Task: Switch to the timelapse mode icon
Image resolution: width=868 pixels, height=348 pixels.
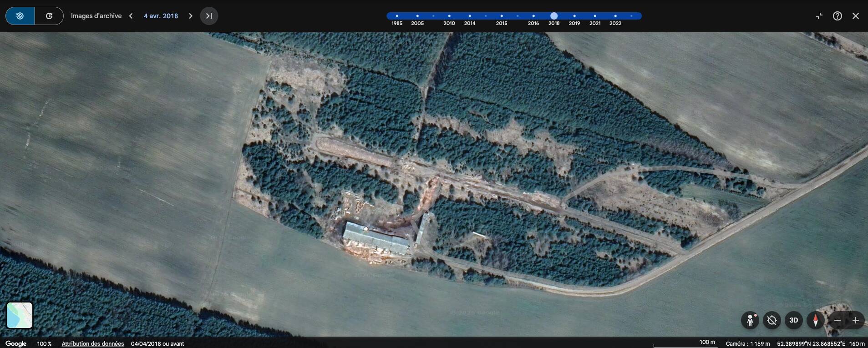Action: coord(49,16)
